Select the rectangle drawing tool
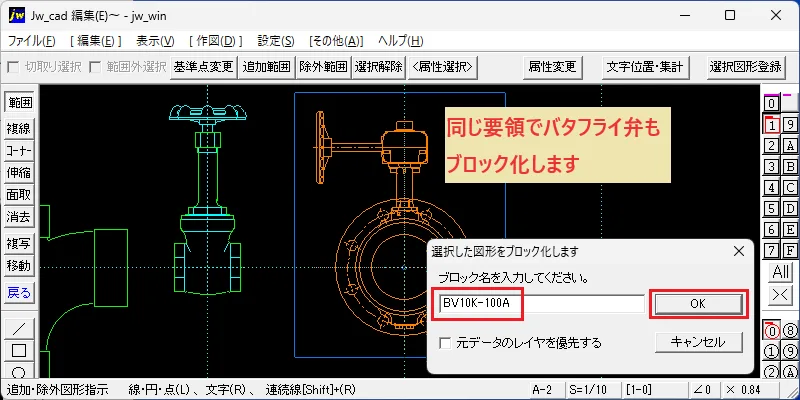The width and height of the screenshot is (800, 400). tap(19, 351)
